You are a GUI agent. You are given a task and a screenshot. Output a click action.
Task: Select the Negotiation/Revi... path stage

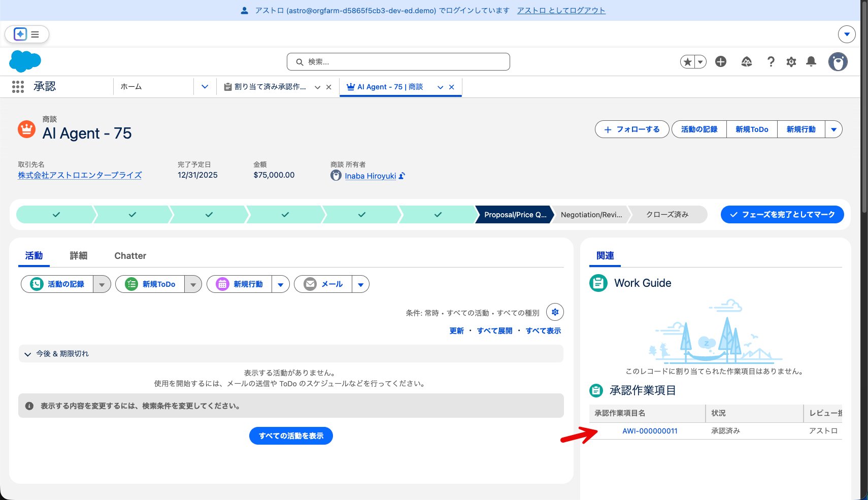point(591,215)
